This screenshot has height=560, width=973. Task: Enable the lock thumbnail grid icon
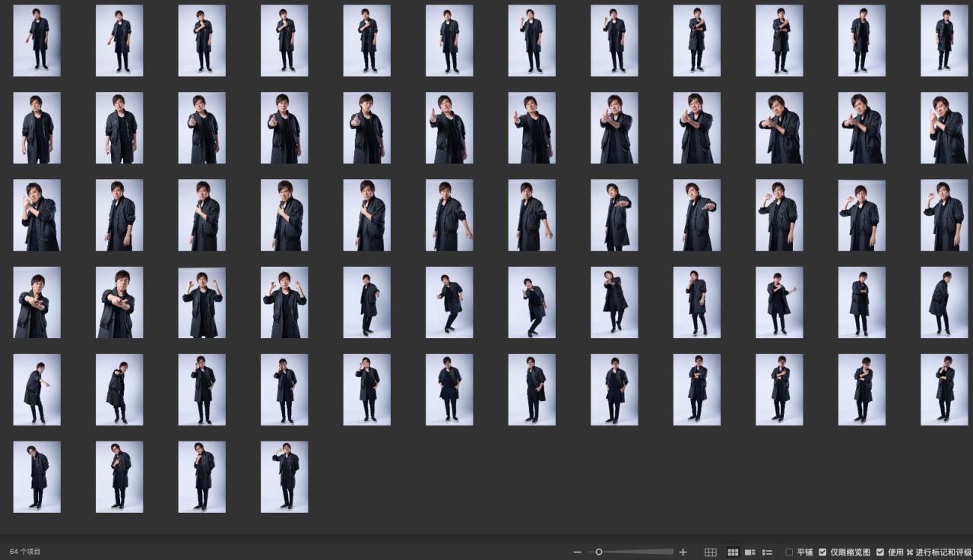point(711,552)
